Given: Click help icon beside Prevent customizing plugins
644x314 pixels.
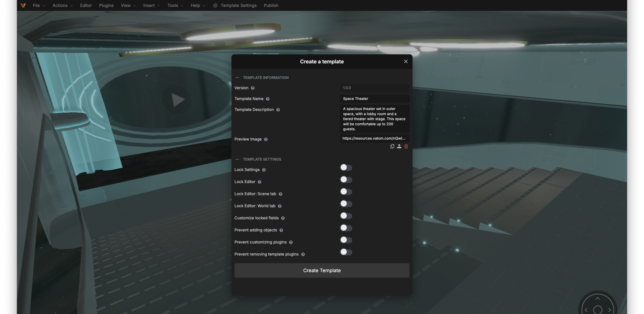Looking at the screenshot, I should tap(291, 242).
